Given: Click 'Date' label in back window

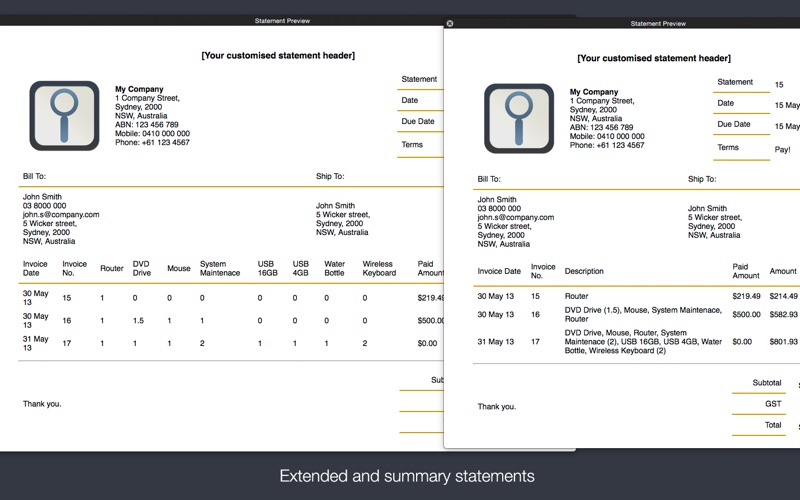Looking at the screenshot, I should [410, 100].
